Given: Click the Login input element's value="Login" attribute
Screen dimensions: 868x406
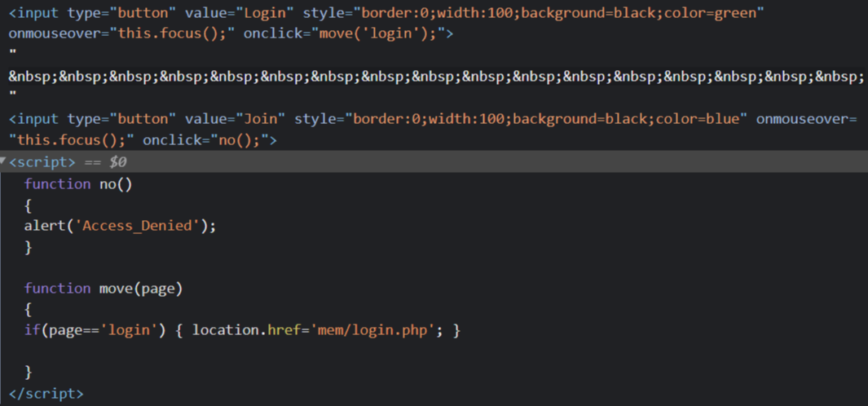Looking at the screenshot, I should pos(239,13).
